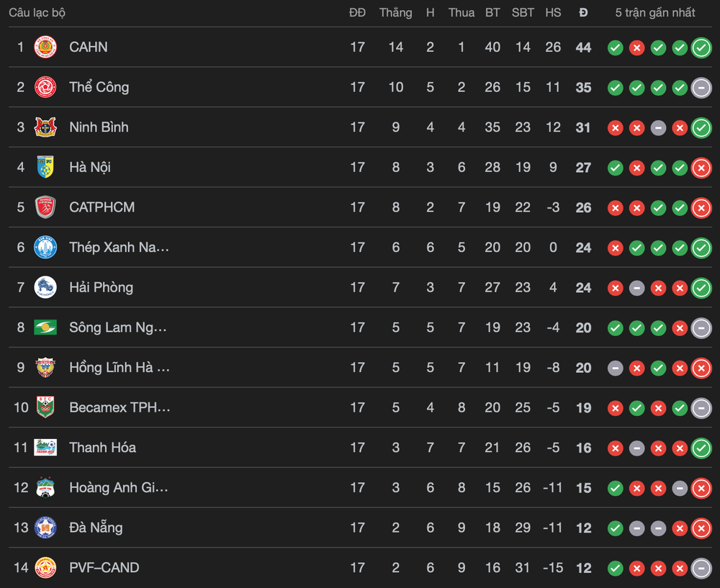Click the Thanh Hóa club logo
The width and height of the screenshot is (720, 588).
(x=45, y=448)
